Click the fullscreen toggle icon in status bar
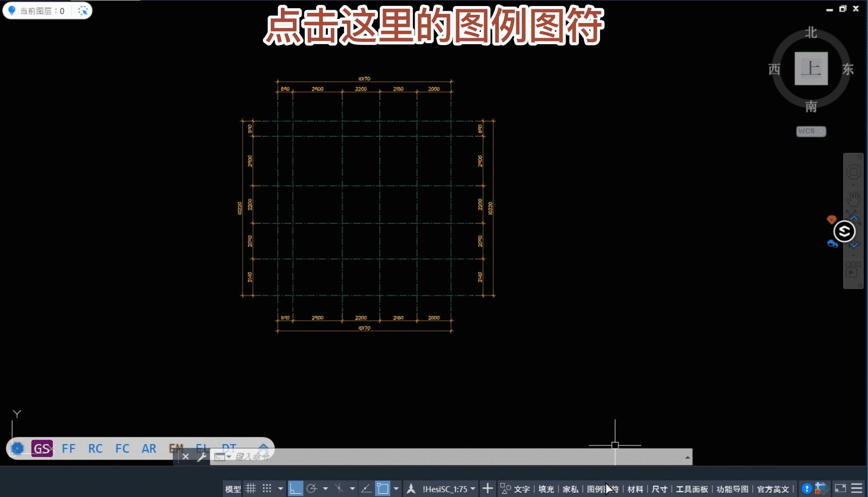The width and height of the screenshot is (868, 497). pos(840,488)
